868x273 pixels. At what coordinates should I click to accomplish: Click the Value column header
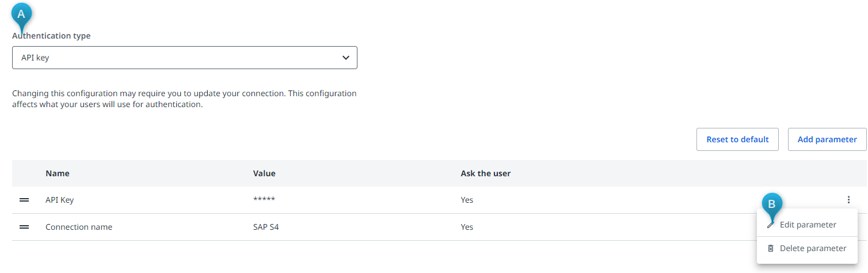point(264,173)
